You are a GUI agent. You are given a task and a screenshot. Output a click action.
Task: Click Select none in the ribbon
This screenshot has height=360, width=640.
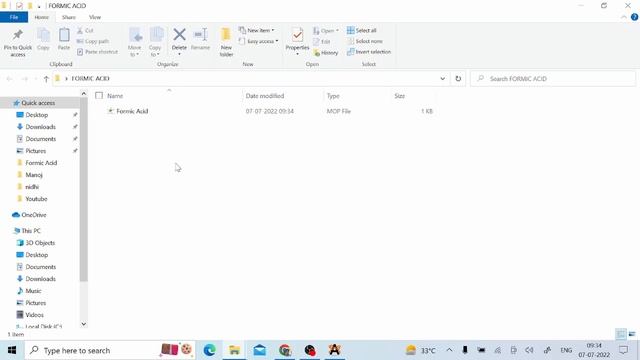[x=365, y=41]
